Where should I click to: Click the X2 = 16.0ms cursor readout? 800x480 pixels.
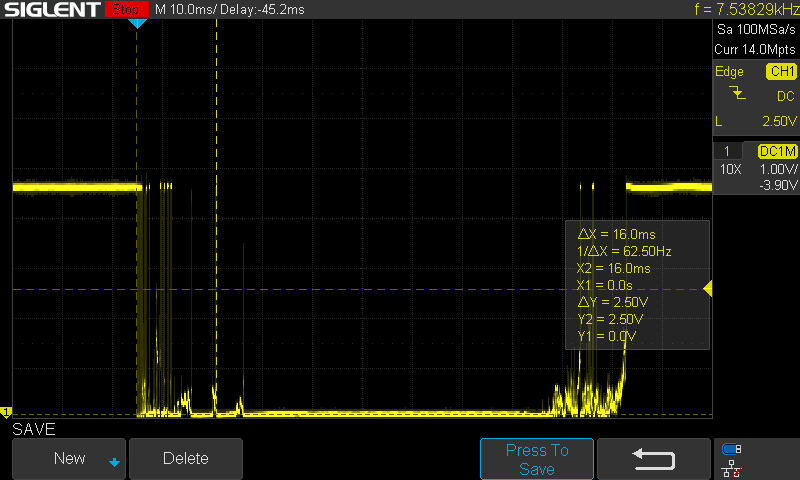[x=613, y=268]
